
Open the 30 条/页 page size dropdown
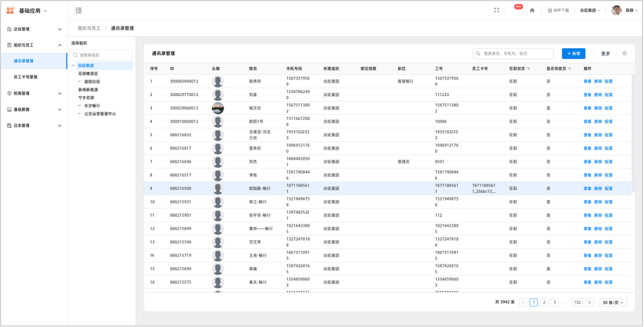(x=613, y=302)
